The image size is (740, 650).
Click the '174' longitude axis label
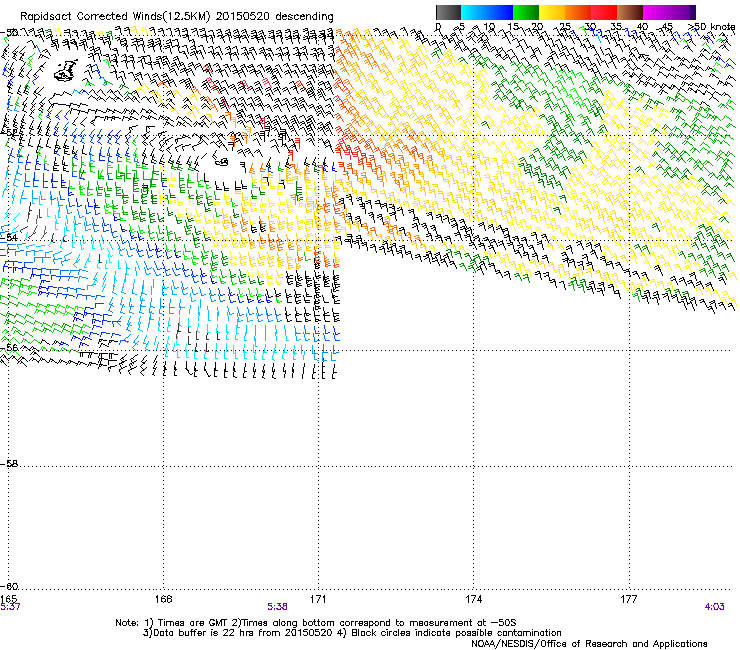coord(474,599)
